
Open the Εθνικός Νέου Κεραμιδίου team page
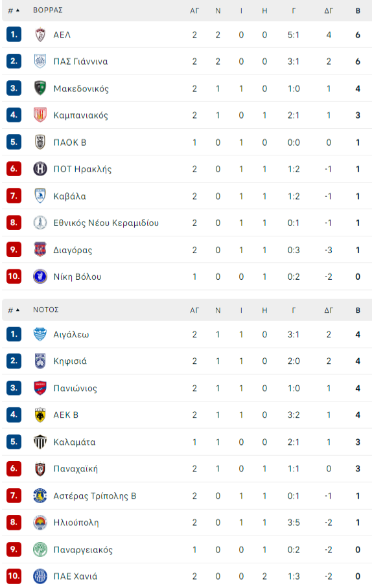106,223
